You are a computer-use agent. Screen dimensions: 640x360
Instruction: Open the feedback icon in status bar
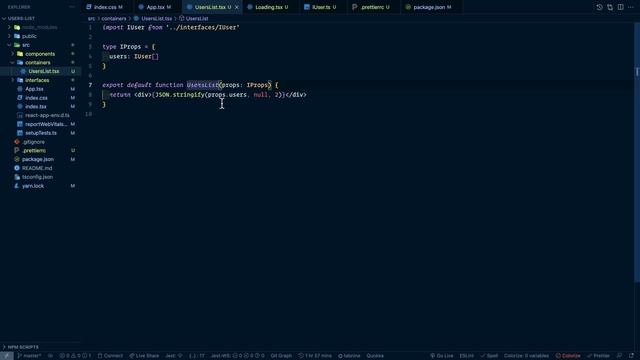click(x=620, y=356)
